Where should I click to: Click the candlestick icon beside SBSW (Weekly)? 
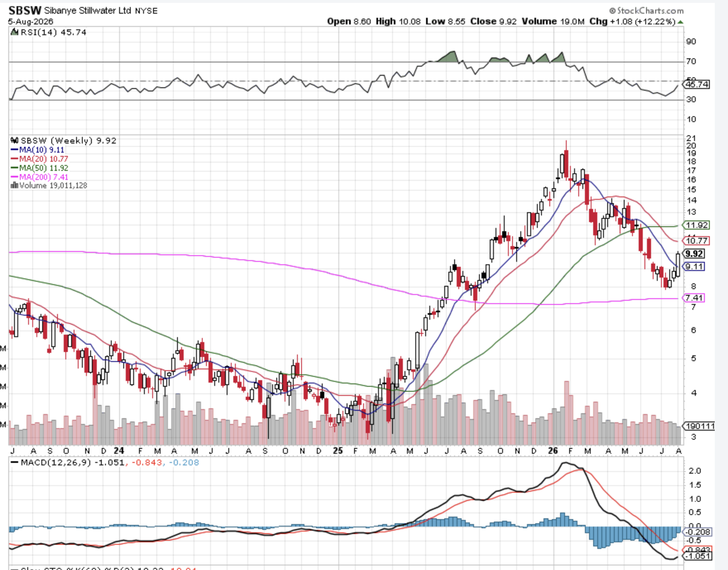[x=14, y=141]
